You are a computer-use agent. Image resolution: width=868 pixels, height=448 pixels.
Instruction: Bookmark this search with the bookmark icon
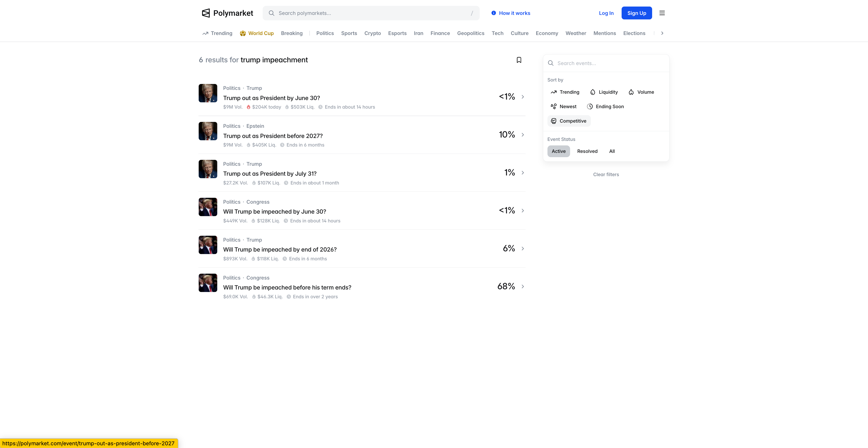519,60
